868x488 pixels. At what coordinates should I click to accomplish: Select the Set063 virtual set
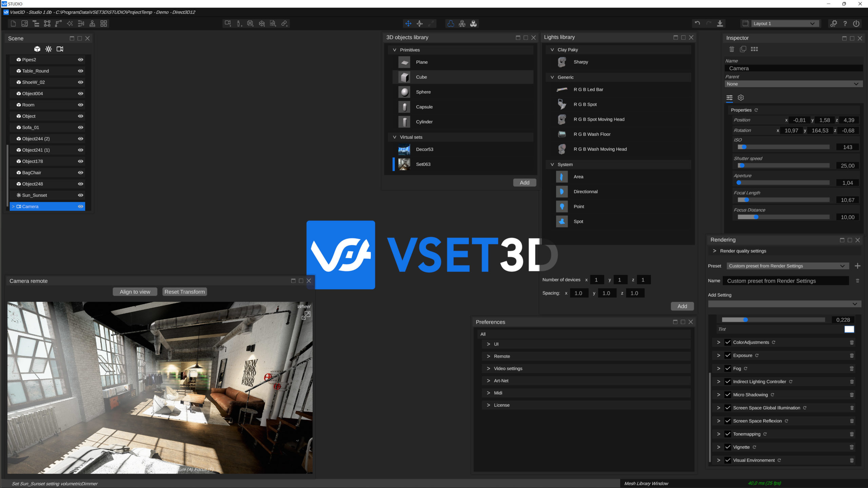[x=463, y=164]
